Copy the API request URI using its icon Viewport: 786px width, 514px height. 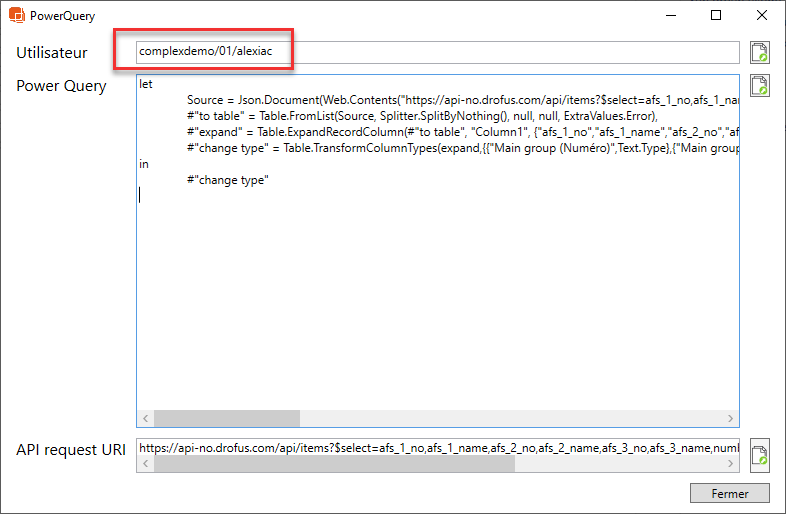pyautogui.click(x=760, y=454)
